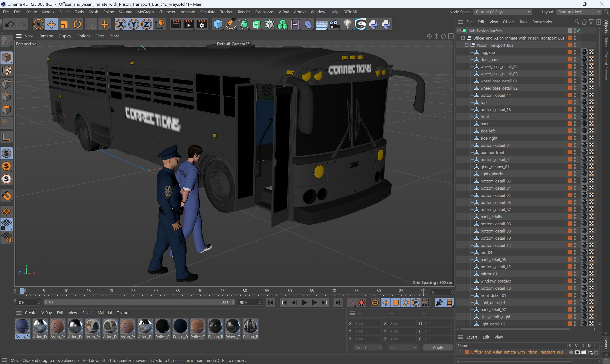Viewport: 610px width, 364px height.
Task: Click the V-Ray menu item
Action: coord(284,12)
